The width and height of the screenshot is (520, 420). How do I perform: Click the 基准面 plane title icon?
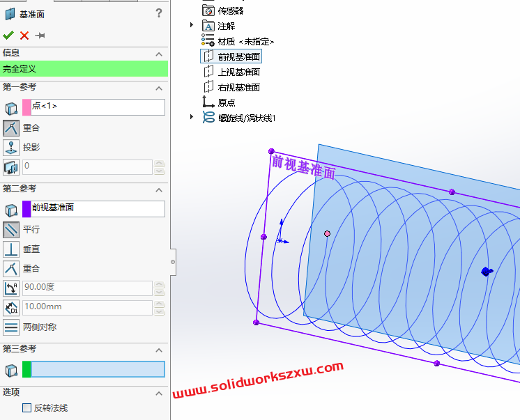10,14
